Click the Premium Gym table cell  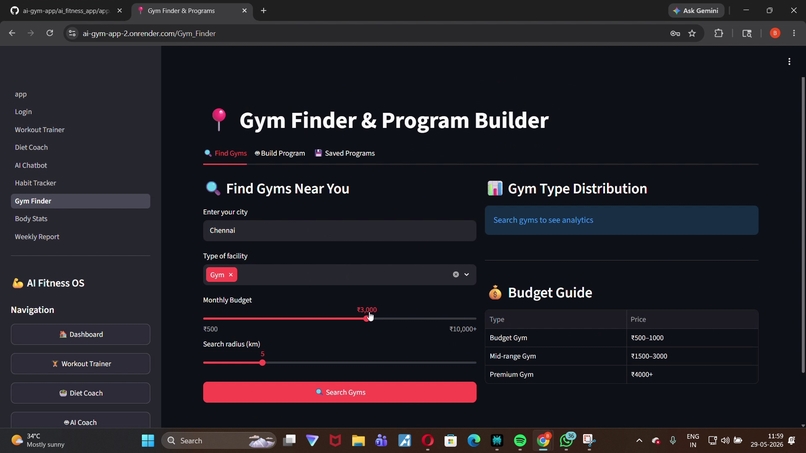pos(556,374)
